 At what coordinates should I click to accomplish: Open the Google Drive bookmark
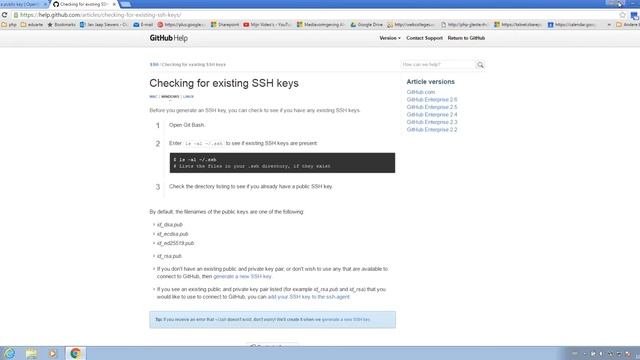pyautogui.click(x=367, y=24)
